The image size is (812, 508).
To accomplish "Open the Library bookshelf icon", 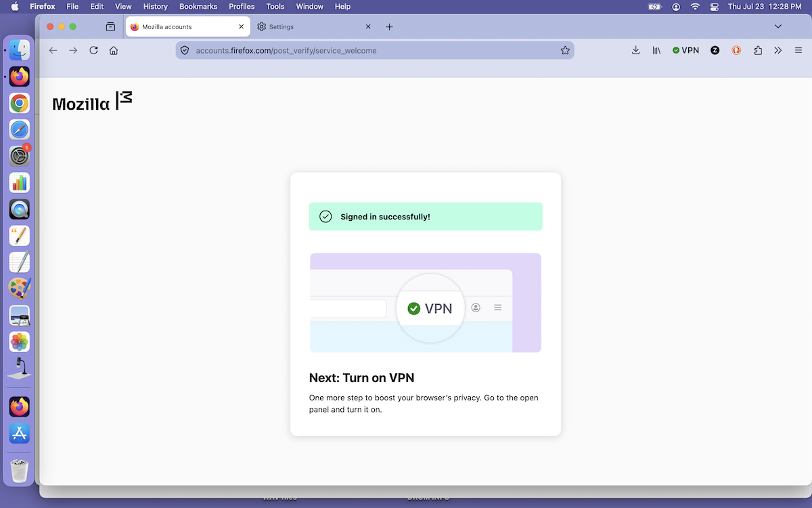I will click(656, 50).
